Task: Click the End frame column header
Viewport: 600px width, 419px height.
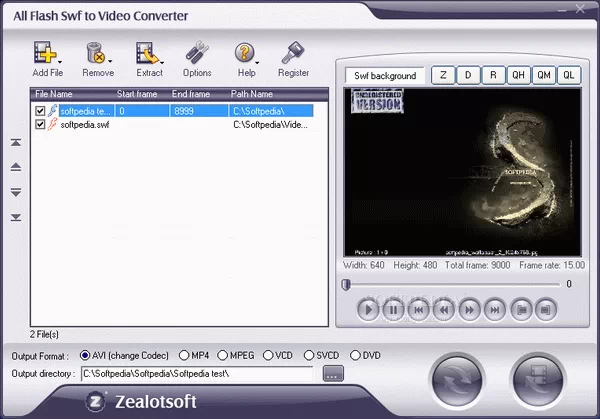Action: coord(191,94)
